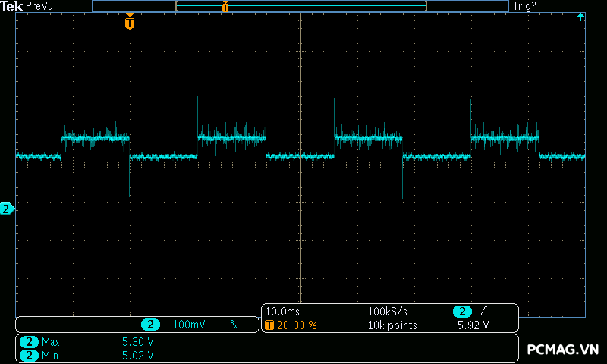The height and width of the screenshot is (364, 607).
Task: Click the 100mV vertical scale readout
Action: 188,325
